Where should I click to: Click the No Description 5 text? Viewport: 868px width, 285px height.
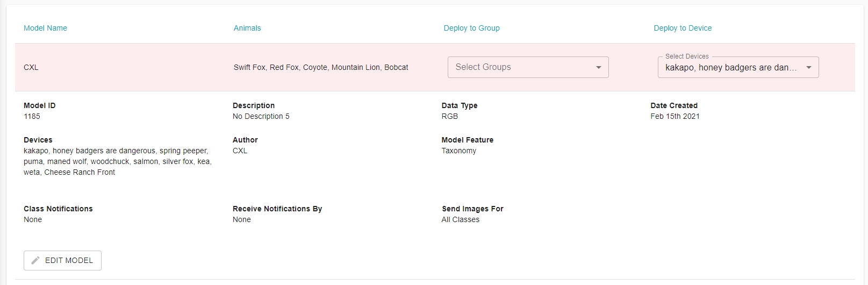(261, 116)
